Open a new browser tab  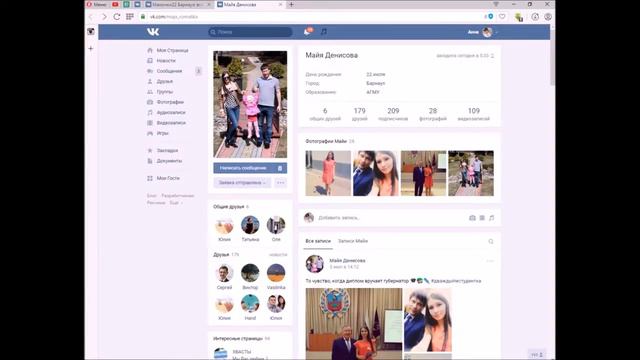(x=291, y=4)
